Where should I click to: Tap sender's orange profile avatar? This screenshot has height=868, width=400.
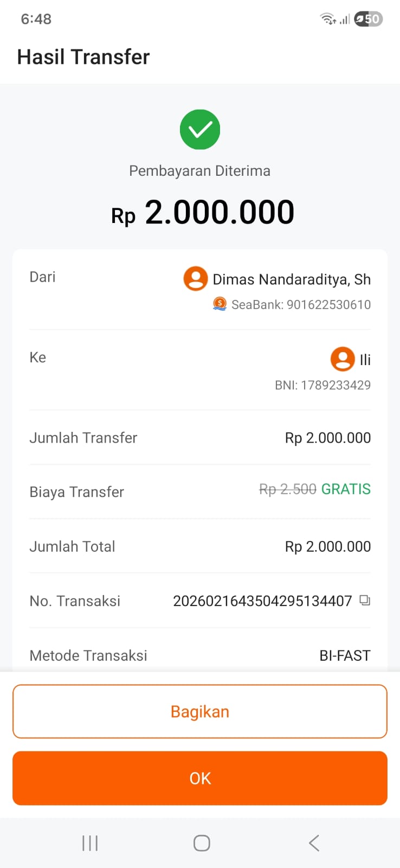click(195, 279)
